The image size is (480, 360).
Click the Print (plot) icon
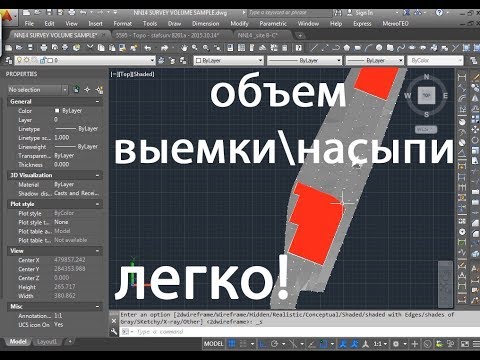pyautogui.click(x=44, y=48)
